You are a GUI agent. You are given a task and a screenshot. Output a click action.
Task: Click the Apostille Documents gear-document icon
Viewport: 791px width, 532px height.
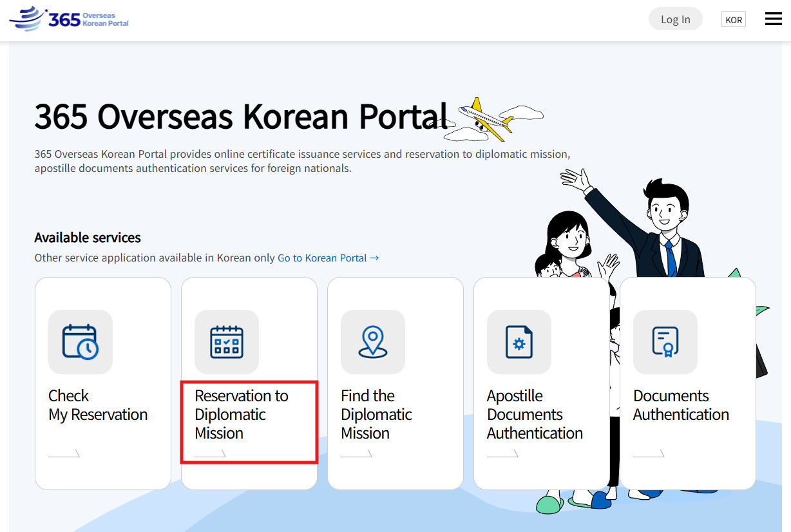[519, 342]
